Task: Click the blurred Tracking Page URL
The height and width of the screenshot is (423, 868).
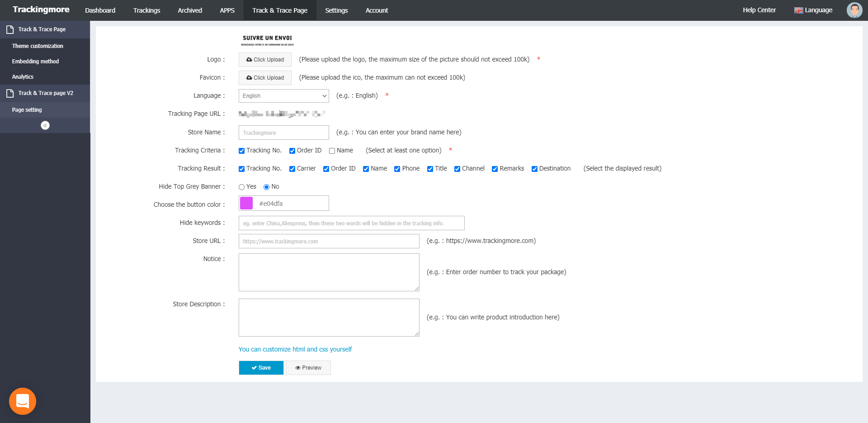Action: (282, 114)
